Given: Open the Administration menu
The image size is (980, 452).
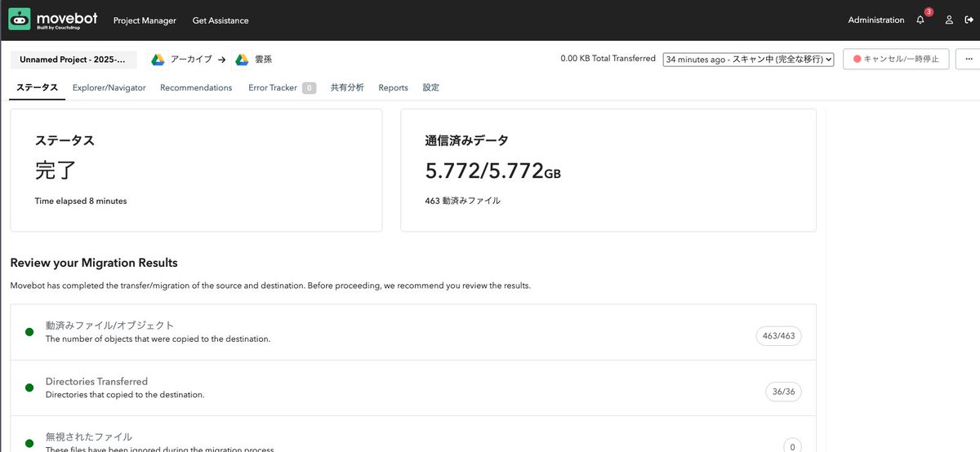Looking at the screenshot, I should [876, 20].
